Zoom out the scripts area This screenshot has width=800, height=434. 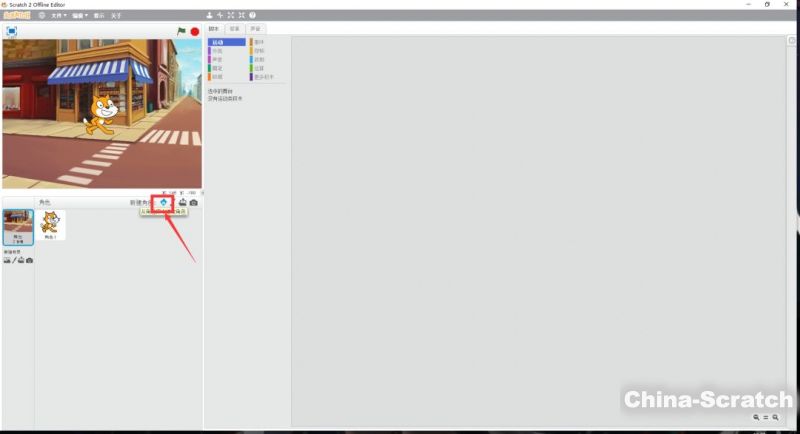[x=757, y=417]
